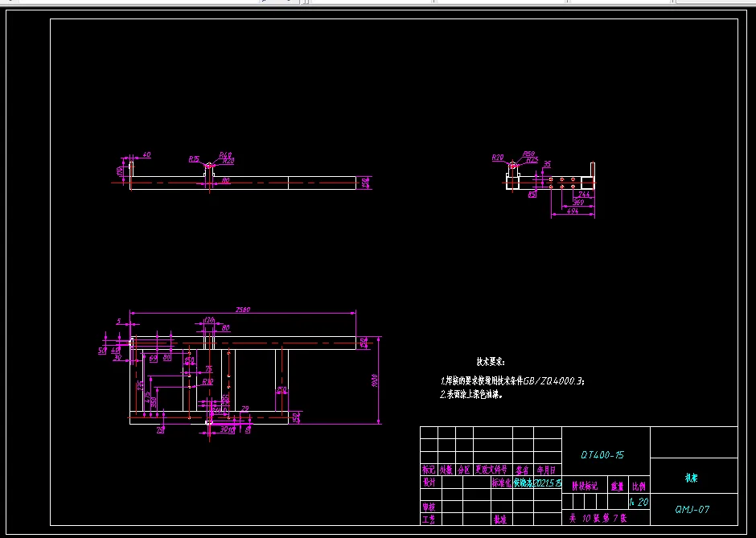Select the 1000 vertical height dimension
The height and width of the screenshot is (538, 756).
(x=375, y=380)
